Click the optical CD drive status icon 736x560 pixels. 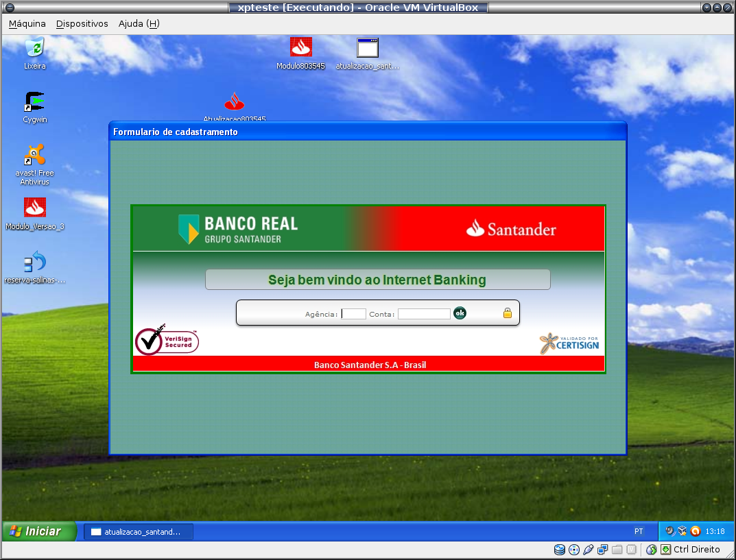coord(574,550)
